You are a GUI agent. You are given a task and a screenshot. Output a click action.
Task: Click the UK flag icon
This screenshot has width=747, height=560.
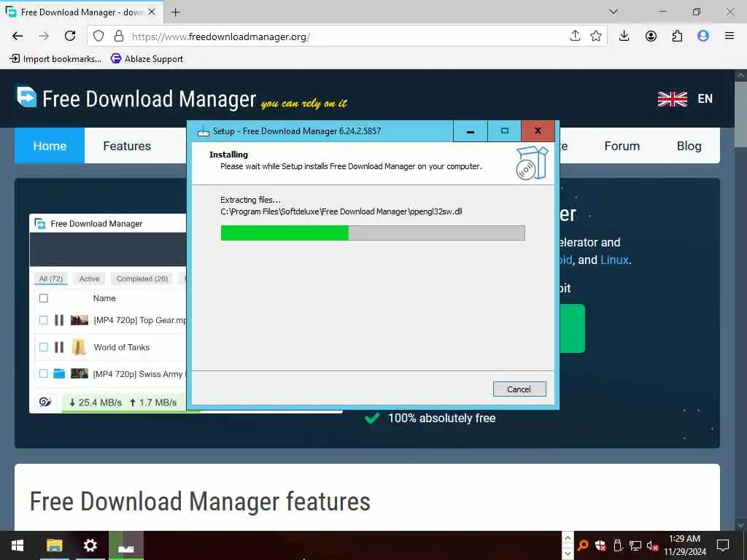[672, 99]
